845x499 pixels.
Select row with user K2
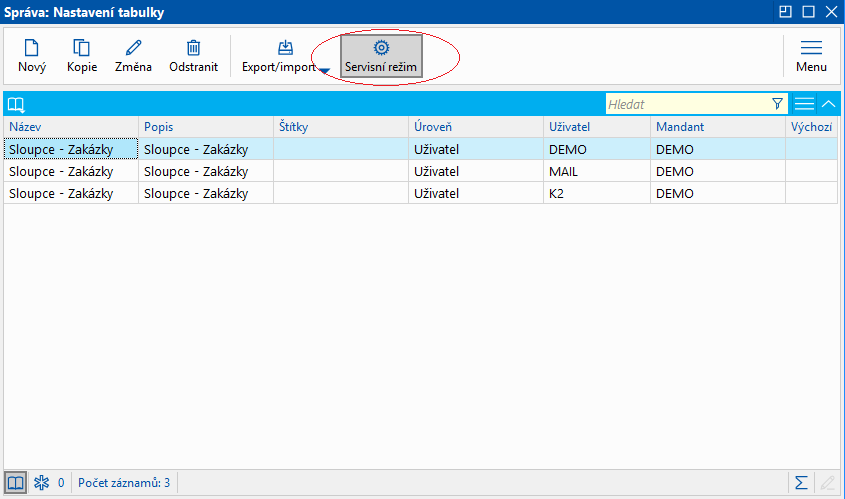click(421, 193)
